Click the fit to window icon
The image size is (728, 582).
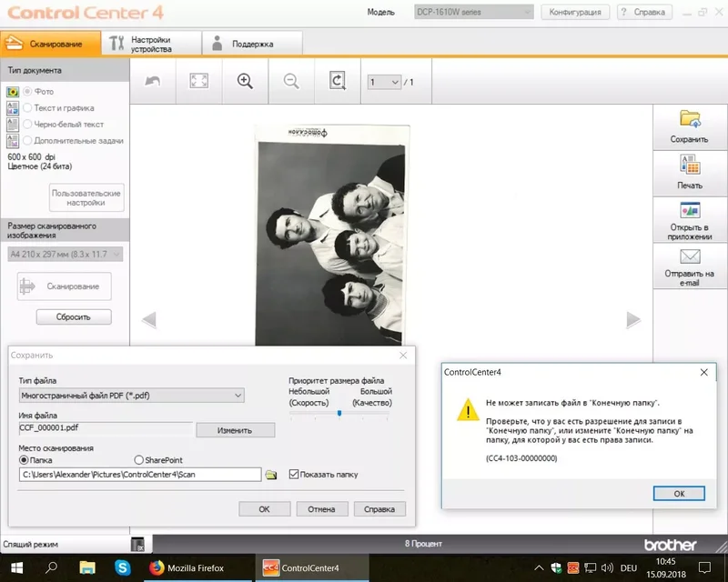198,81
